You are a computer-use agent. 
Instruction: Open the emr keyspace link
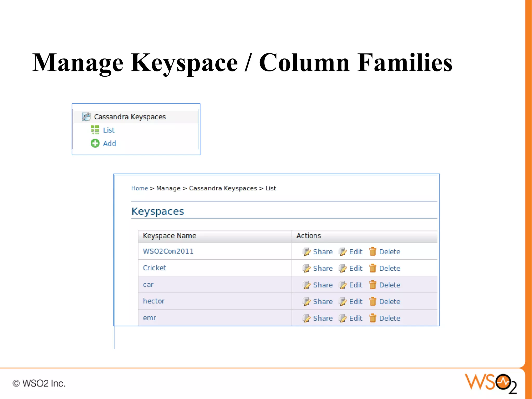149,318
